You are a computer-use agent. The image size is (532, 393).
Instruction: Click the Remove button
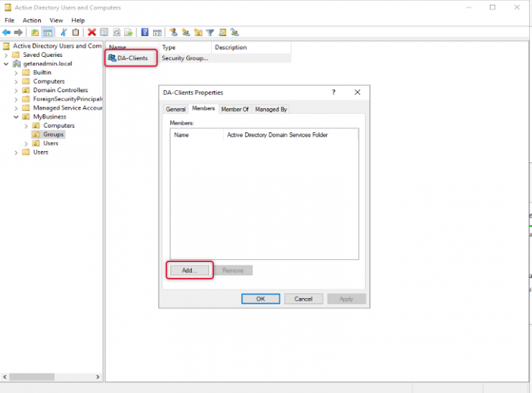point(233,270)
